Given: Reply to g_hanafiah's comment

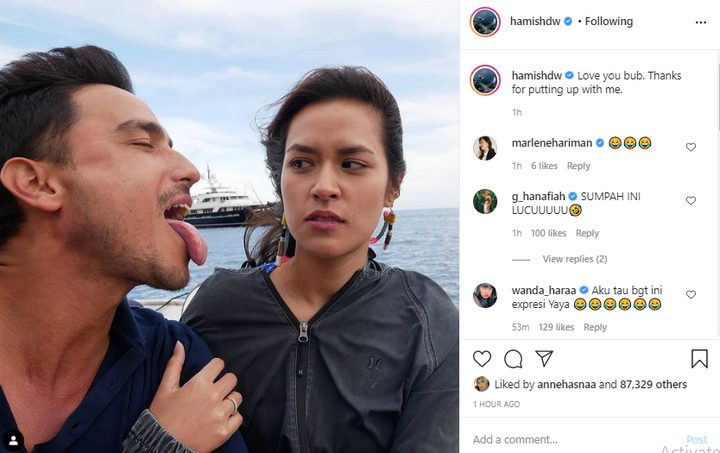Looking at the screenshot, I should click(587, 233).
